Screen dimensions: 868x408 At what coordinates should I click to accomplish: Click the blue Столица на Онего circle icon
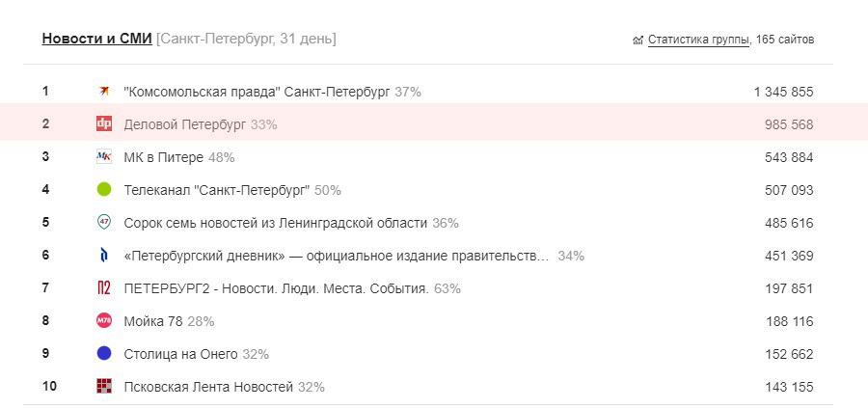pos(104,354)
